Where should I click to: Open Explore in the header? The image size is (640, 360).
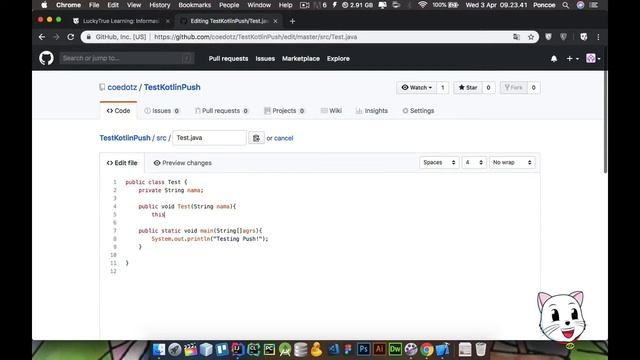click(x=338, y=58)
